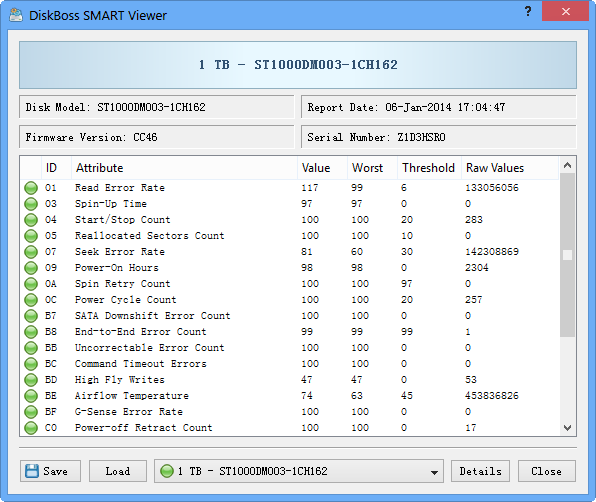This screenshot has height=502, width=596.
Task: Click the green indicator next to Airflow Temperature
Action: [x=31, y=396]
